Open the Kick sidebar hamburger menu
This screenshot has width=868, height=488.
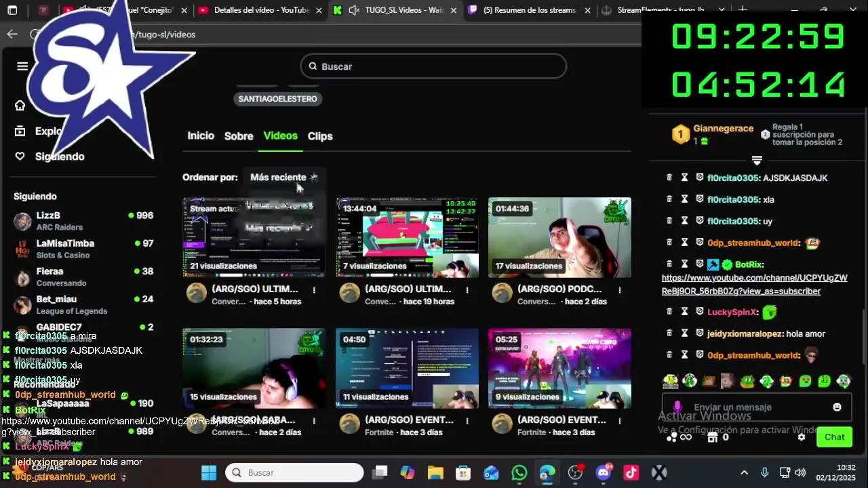[x=22, y=66]
